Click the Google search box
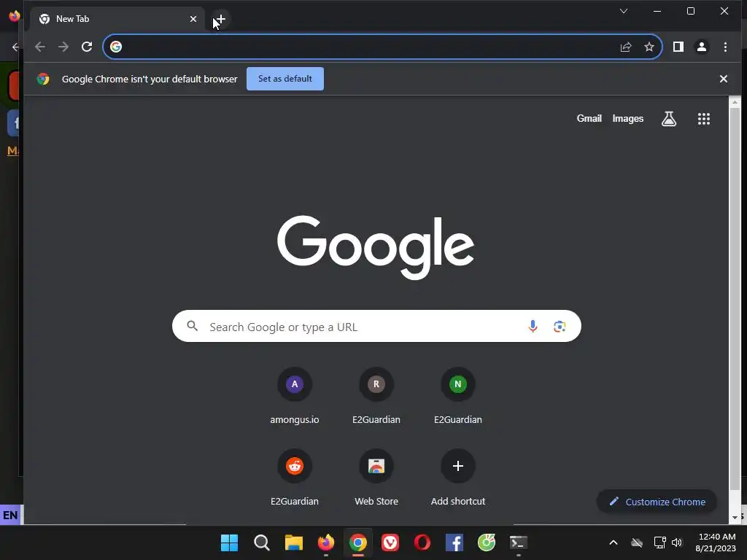The height and width of the screenshot is (560, 747). [x=376, y=326]
